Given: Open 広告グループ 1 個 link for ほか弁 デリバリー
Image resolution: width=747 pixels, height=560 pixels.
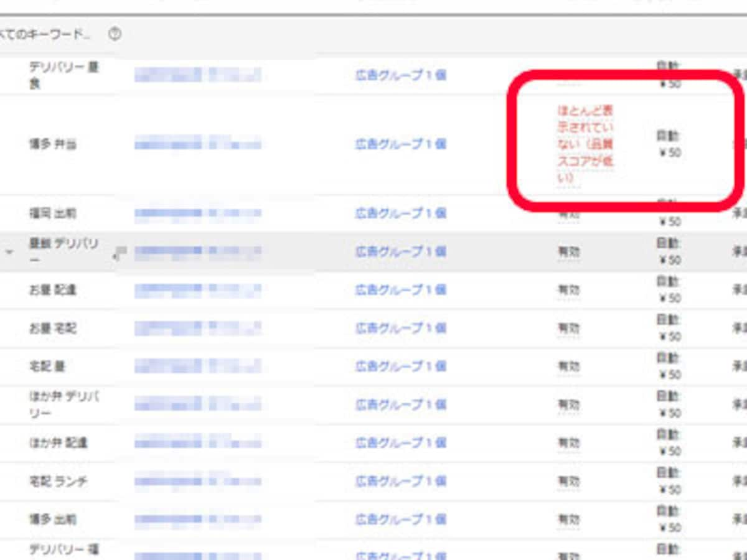Looking at the screenshot, I should coord(401,404).
